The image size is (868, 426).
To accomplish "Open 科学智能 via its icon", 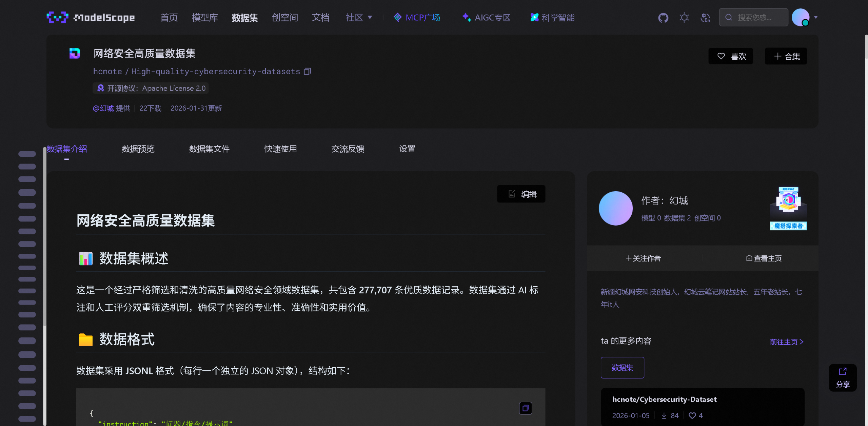I will point(534,17).
